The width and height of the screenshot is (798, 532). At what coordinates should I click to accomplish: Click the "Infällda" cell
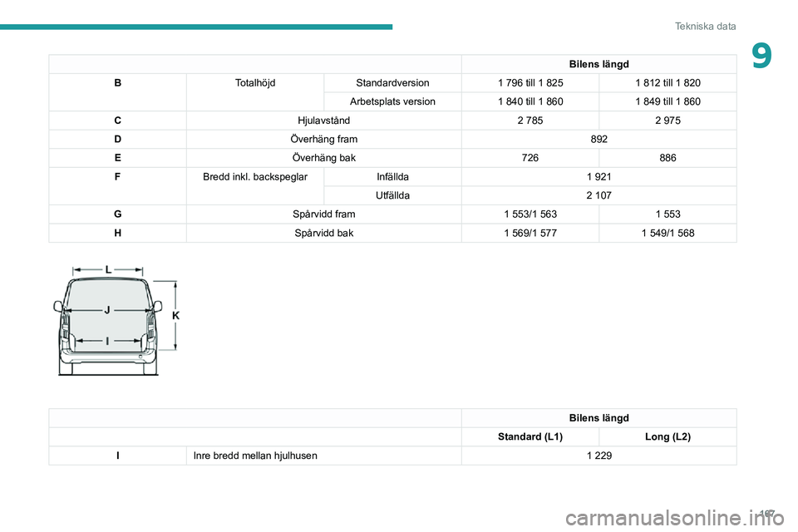(x=392, y=177)
